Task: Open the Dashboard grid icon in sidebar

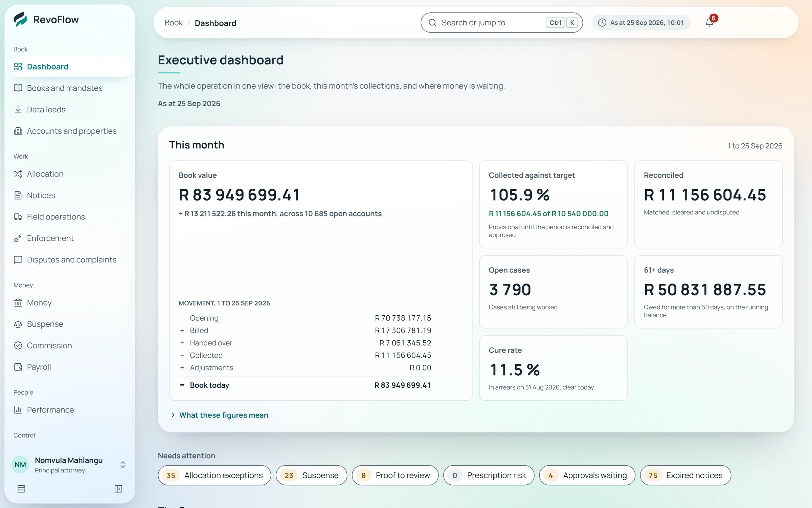Action: click(x=18, y=67)
